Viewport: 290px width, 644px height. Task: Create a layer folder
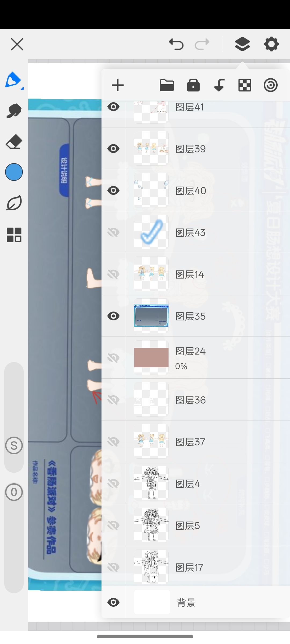[x=167, y=86]
